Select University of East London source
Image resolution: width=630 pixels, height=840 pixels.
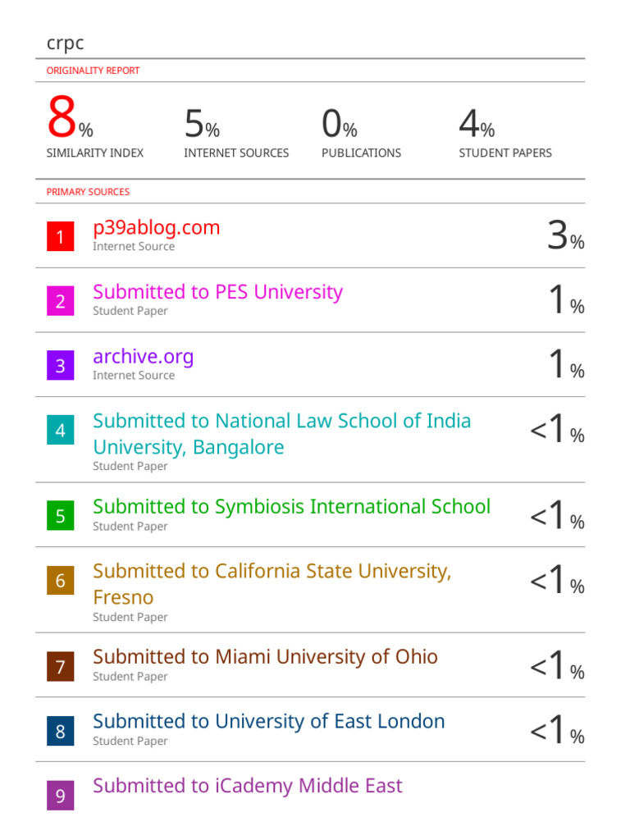point(268,722)
